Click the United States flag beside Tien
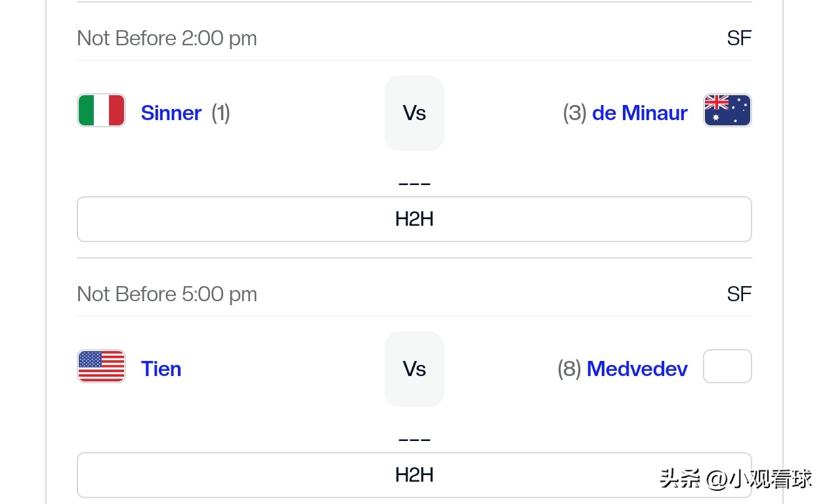Screen dimensions: 827x504 (101, 366)
